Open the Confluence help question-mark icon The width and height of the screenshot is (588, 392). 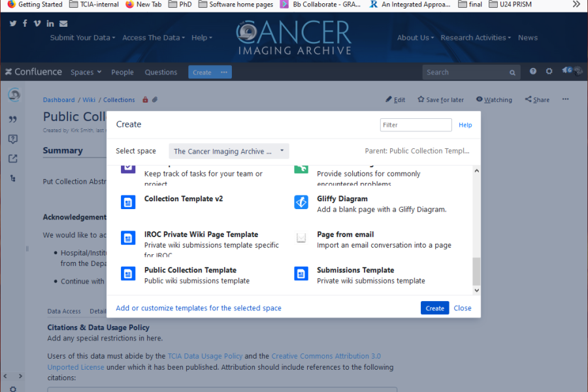pyautogui.click(x=533, y=71)
